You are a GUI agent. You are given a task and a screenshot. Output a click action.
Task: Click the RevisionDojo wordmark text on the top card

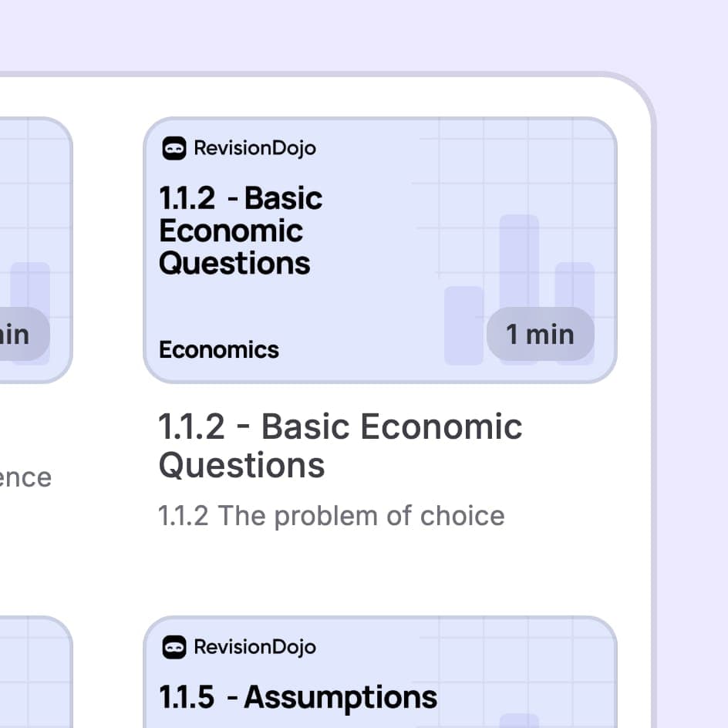(x=254, y=147)
